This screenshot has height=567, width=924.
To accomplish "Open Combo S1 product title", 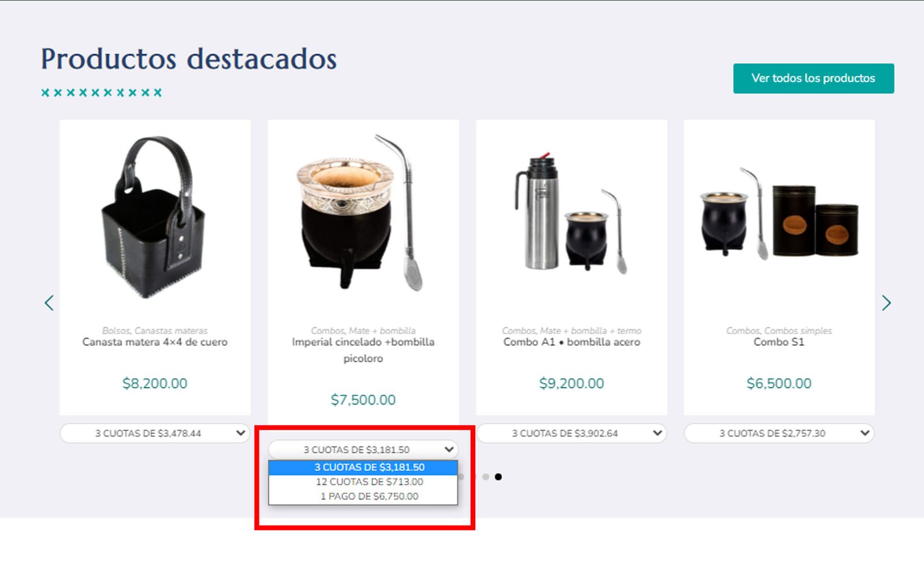I will [779, 342].
